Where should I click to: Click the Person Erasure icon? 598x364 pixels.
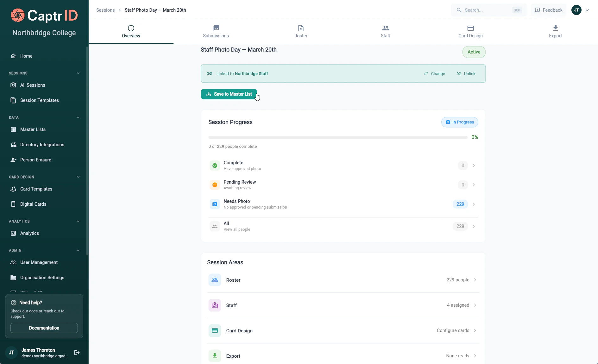coord(13,160)
